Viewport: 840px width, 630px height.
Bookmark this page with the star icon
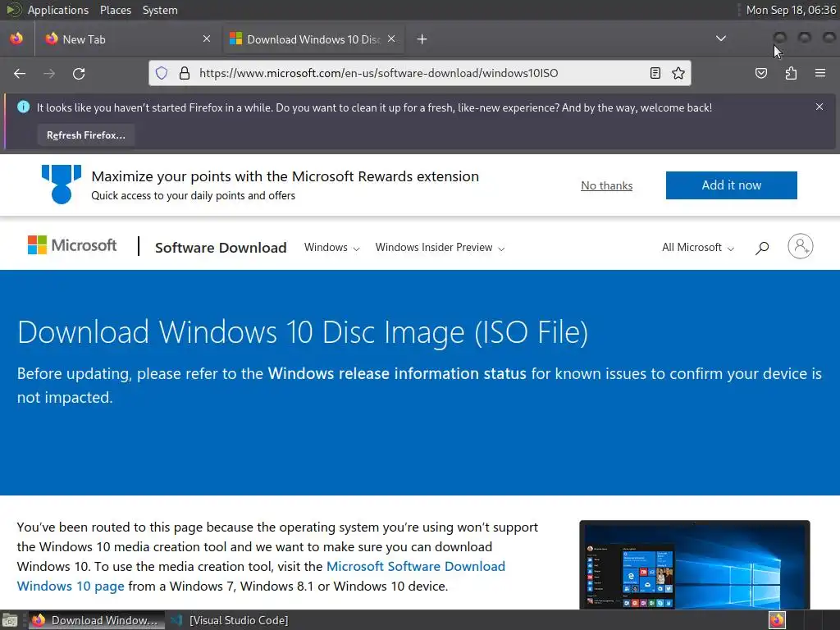(678, 73)
